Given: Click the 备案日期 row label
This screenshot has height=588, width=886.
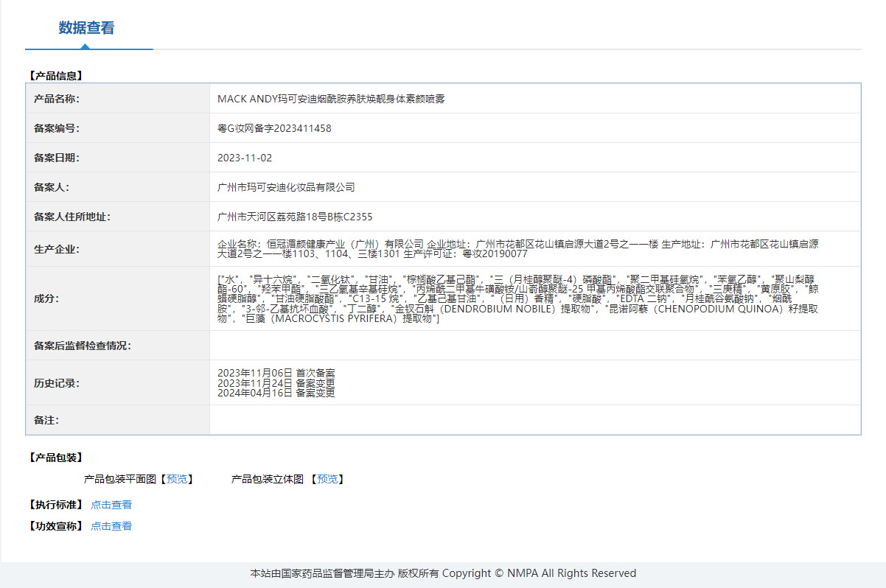Looking at the screenshot, I should [x=57, y=158].
